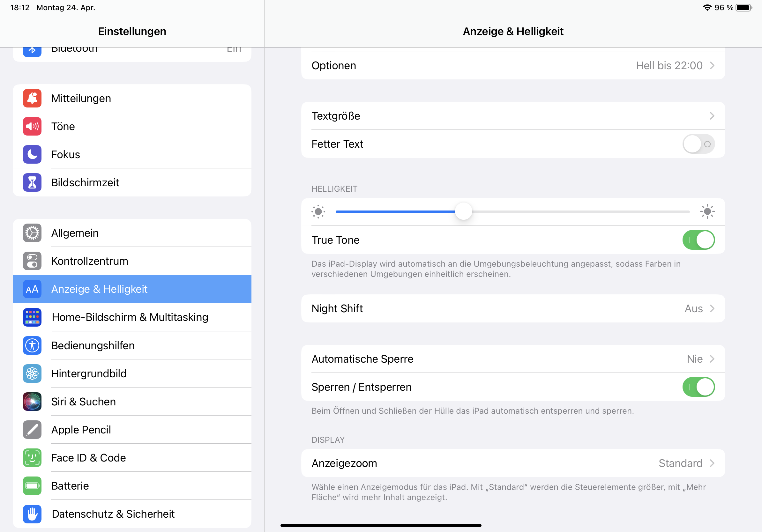Open Allgemein via its gear icon
762x532 pixels.
coord(32,233)
